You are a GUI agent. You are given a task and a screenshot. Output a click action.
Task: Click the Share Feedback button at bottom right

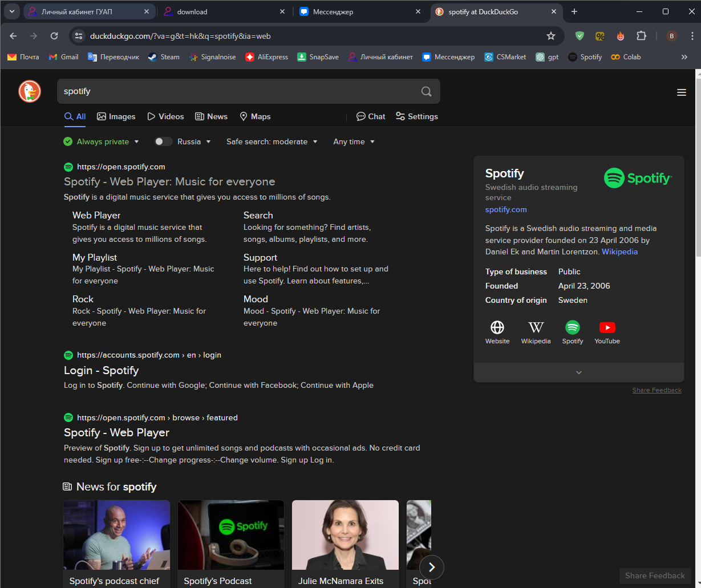pos(655,575)
